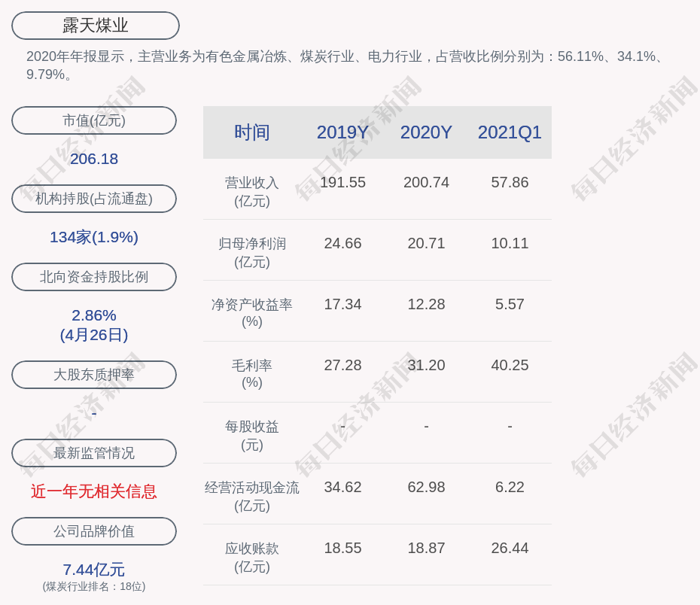Click the 2020年年报显示 description paragraph
700x605 pixels.
pos(346,65)
